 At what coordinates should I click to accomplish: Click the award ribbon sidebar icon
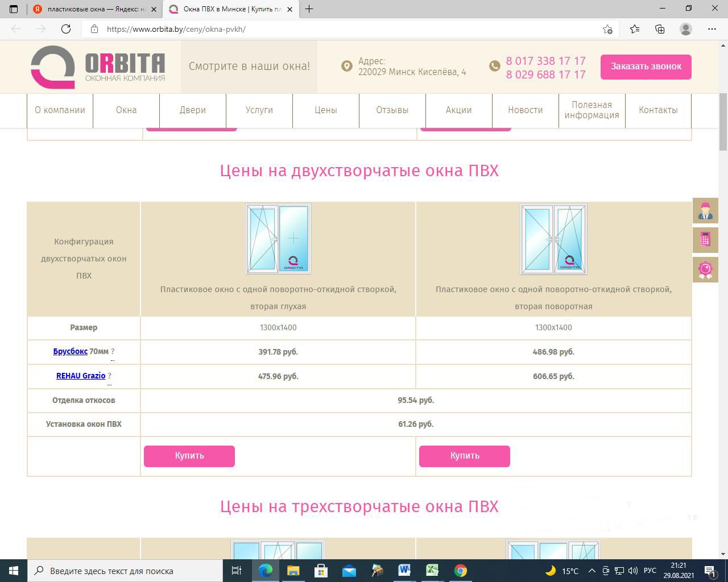[x=705, y=269]
